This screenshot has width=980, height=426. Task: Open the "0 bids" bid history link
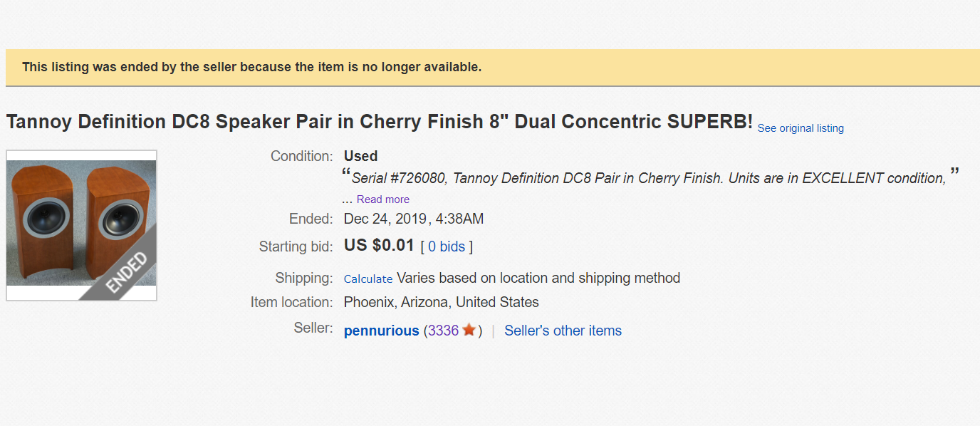pyautogui.click(x=447, y=246)
